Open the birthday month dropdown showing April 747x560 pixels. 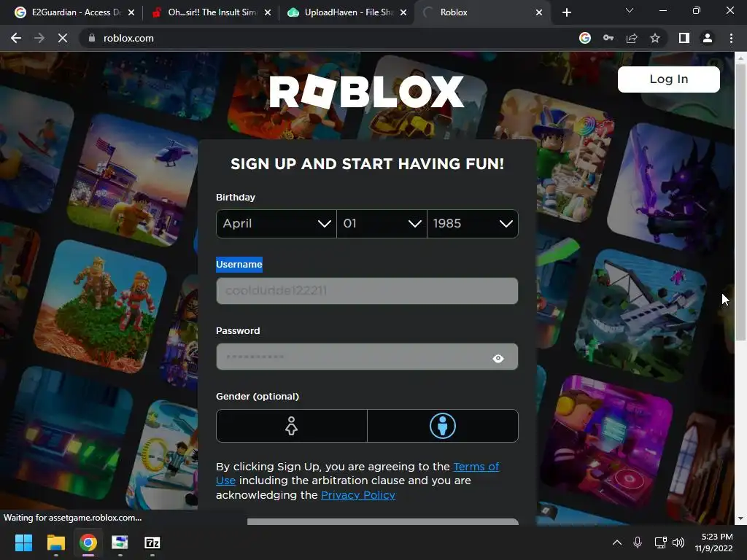276,223
